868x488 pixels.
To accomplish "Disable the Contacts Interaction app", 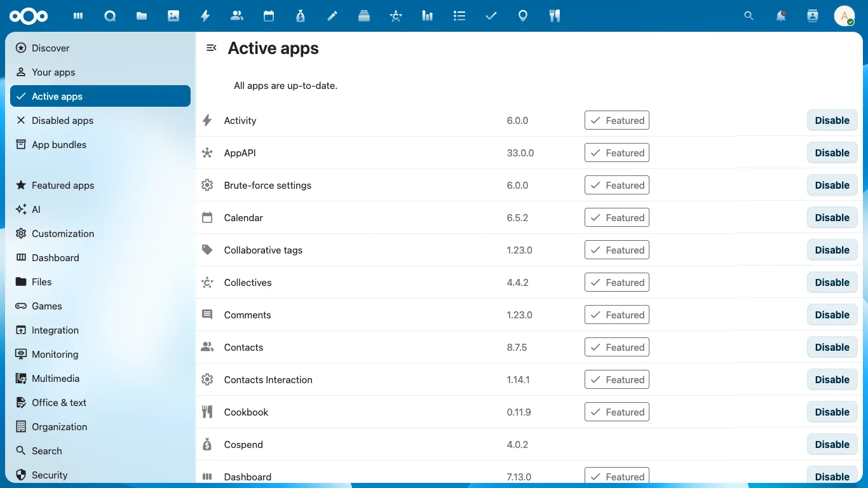I will click(x=832, y=379).
